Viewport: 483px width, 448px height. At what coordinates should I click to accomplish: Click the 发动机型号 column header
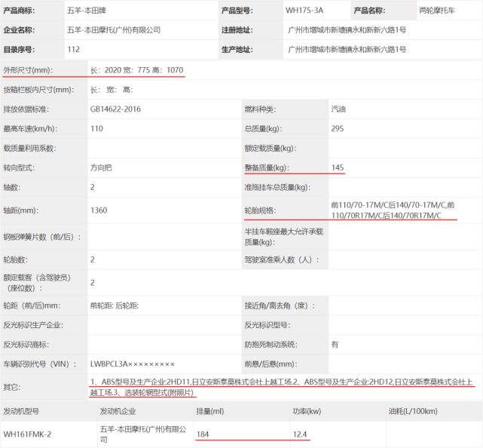coord(21,411)
